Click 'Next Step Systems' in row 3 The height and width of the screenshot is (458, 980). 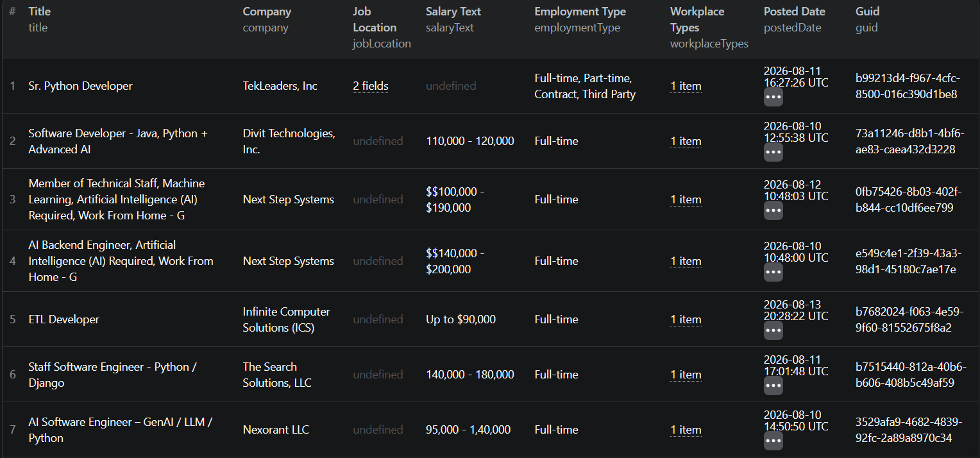point(288,199)
